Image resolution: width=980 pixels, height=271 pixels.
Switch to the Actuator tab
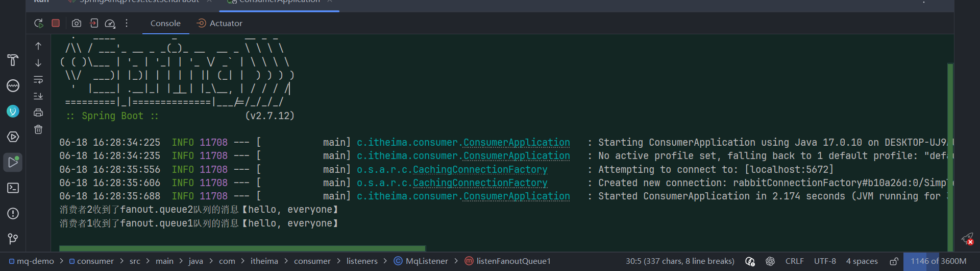[x=219, y=24]
